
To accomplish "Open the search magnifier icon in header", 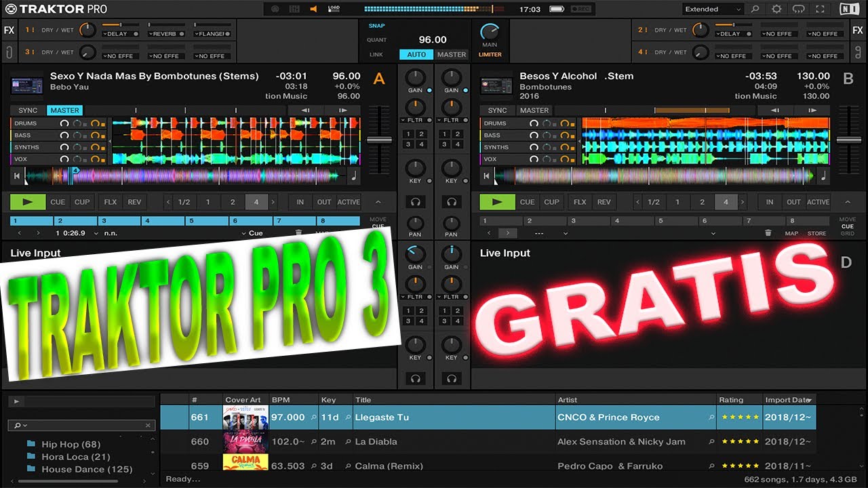I will coord(755,9).
